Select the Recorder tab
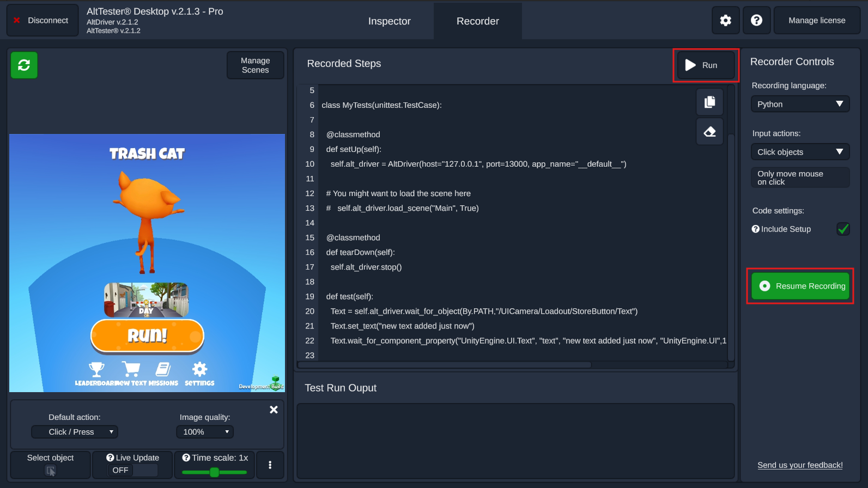 click(x=477, y=21)
